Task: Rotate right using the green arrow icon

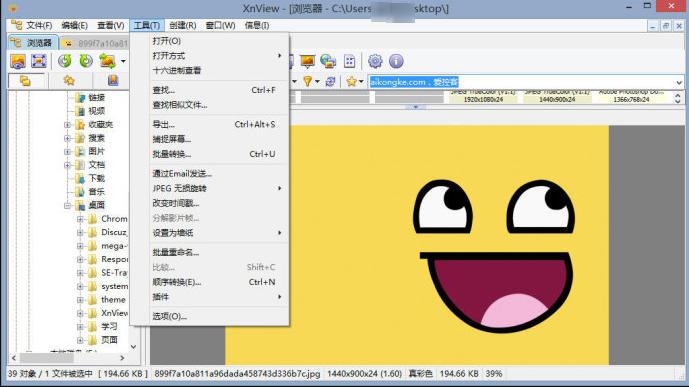Action: coord(86,61)
